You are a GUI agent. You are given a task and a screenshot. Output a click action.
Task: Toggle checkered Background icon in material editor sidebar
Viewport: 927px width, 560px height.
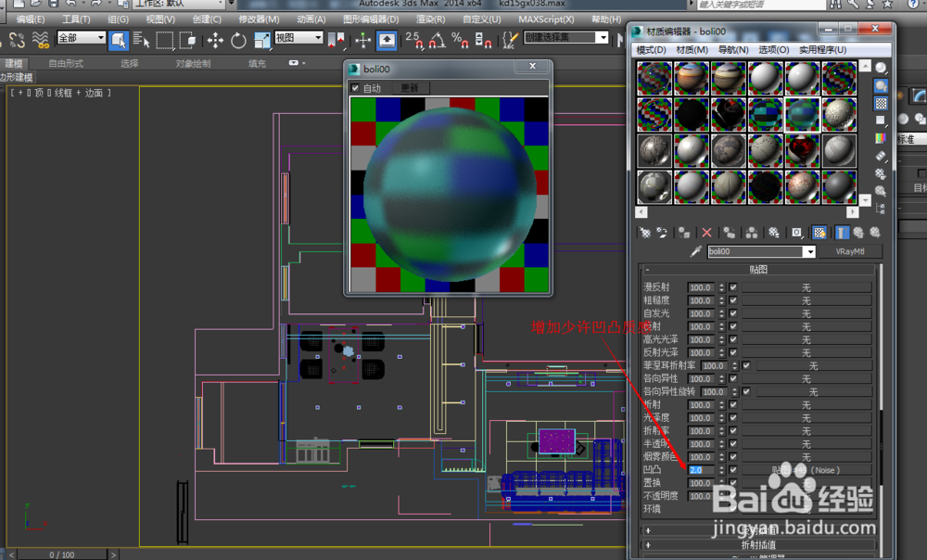click(881, 104)
